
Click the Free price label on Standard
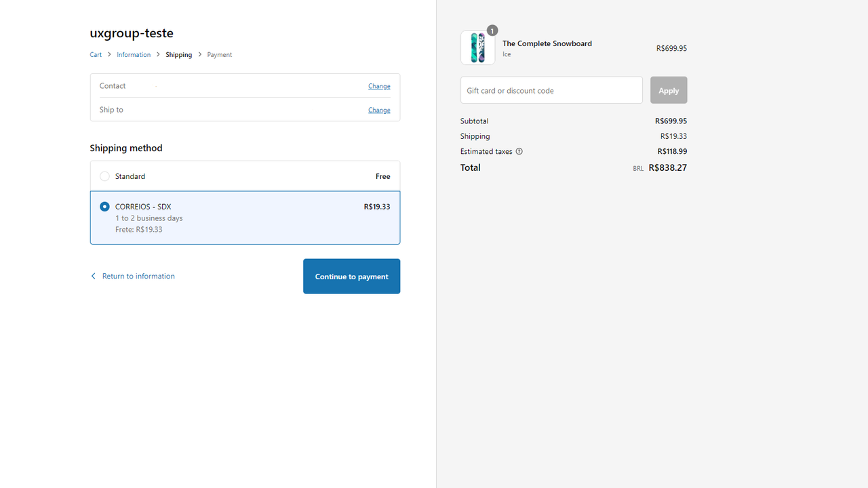(383, 176)
